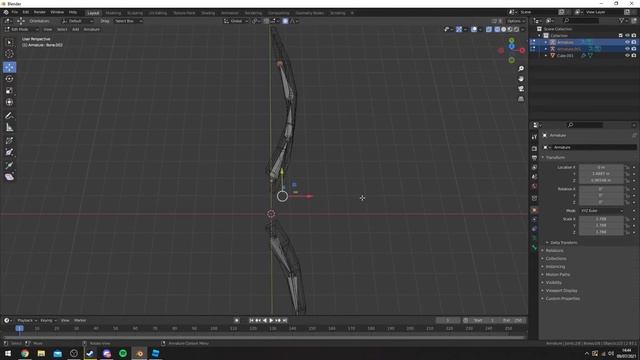
Task: Open the viewport Options dropdown
Action: (516, 21)
